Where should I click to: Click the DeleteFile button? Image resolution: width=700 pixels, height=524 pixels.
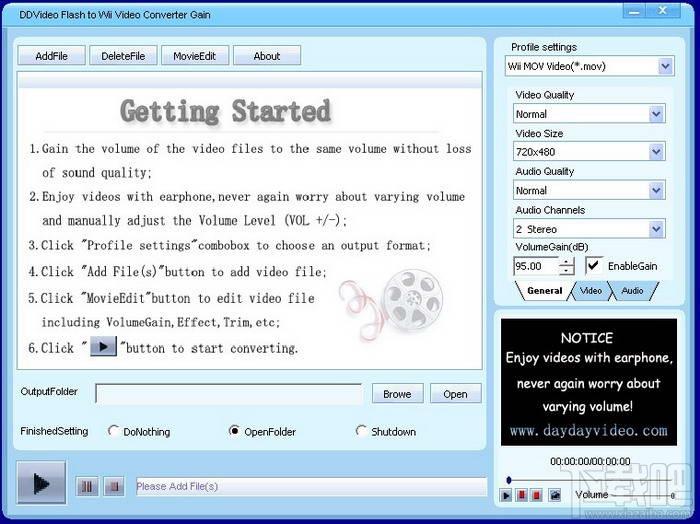123,56
